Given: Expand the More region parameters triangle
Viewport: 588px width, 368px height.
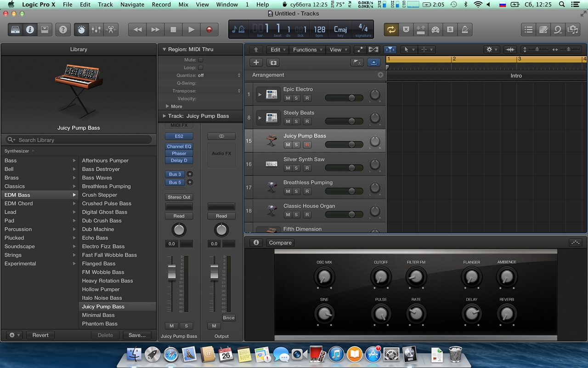Looking at the screenshot, I should pos(168,106).
